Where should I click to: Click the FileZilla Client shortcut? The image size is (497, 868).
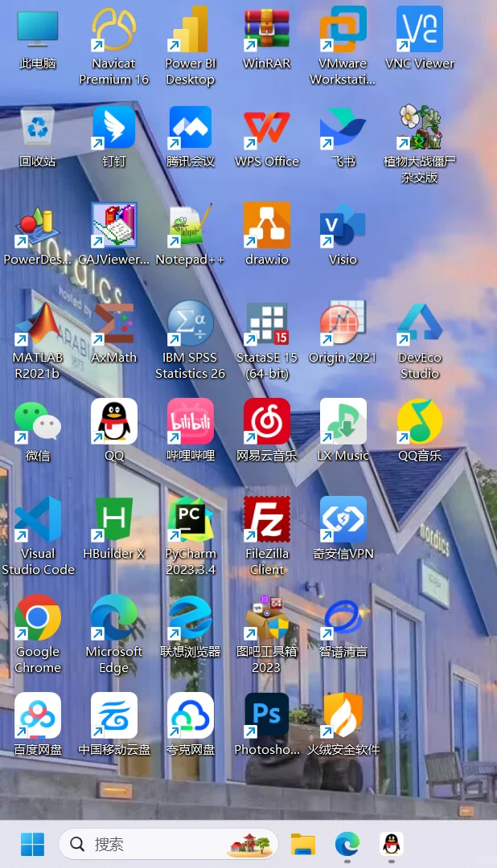(267, 519)
